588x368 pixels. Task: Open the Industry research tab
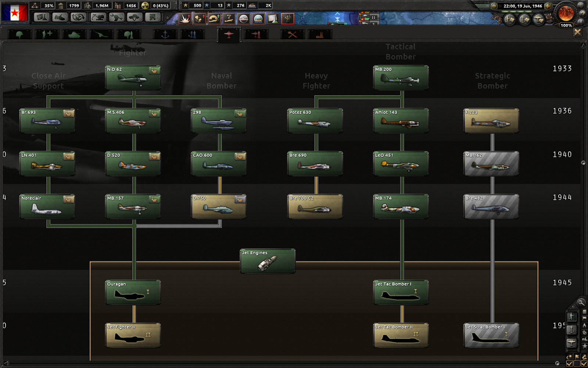coord(320,35)
